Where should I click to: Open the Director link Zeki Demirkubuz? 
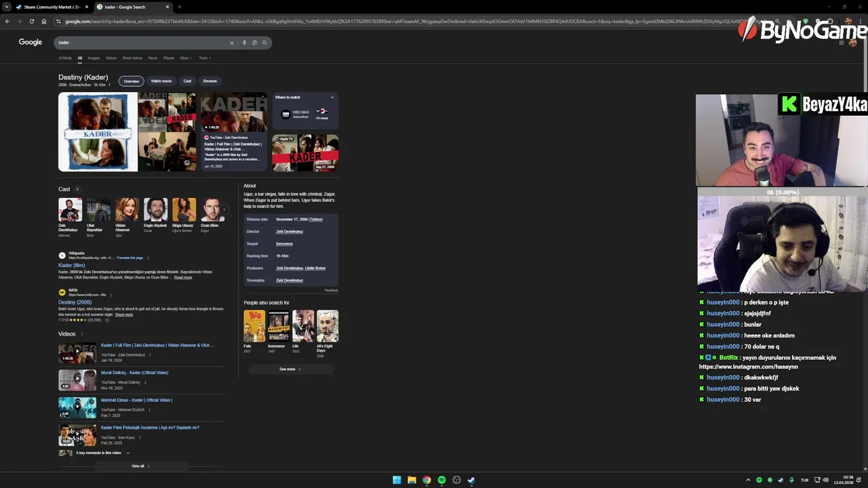(290, 232)
